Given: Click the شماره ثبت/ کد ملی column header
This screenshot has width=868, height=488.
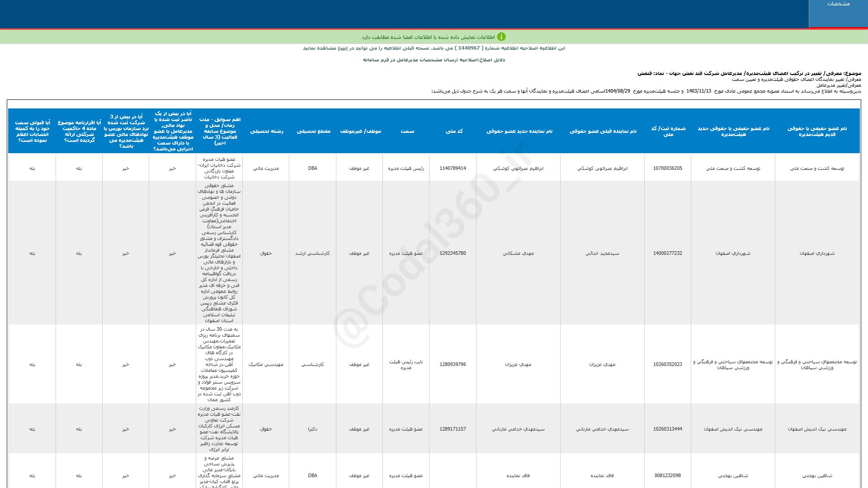Looking at the screenshot, I should 668,131.
